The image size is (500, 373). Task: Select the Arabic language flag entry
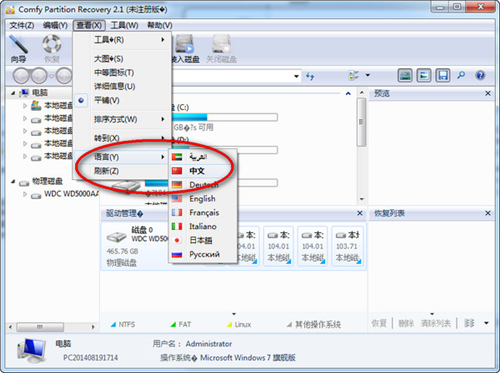(203, 157)
